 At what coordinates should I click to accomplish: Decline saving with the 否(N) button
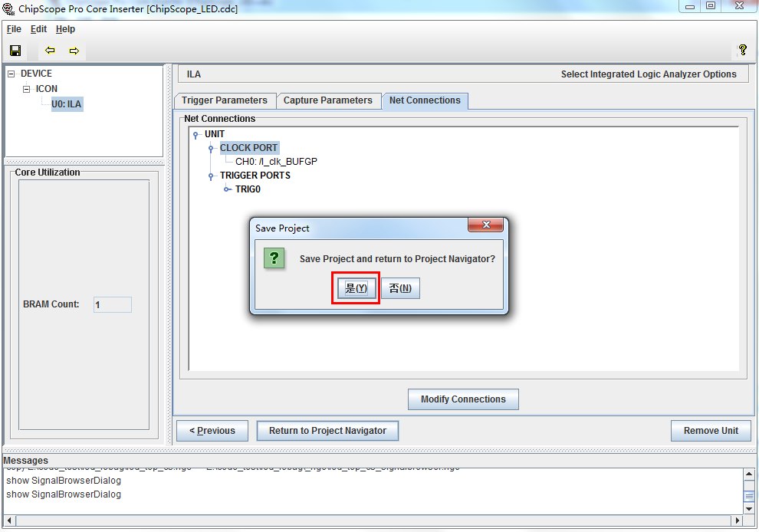(x=400, y=288)
